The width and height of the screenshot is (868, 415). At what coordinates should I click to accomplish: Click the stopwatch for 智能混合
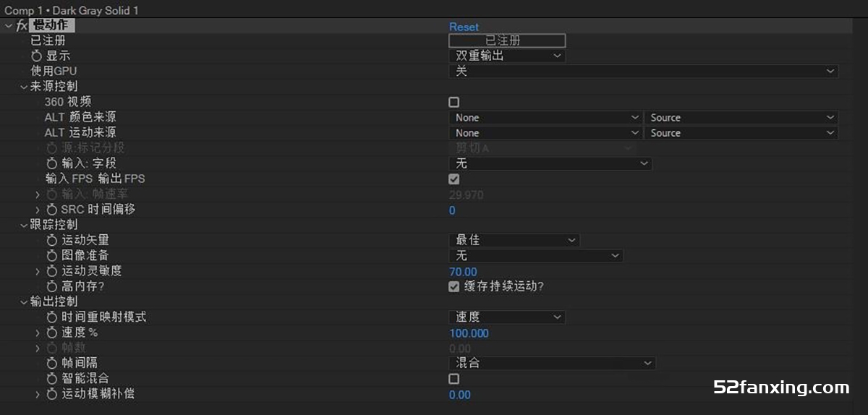(x=51, y=379)
